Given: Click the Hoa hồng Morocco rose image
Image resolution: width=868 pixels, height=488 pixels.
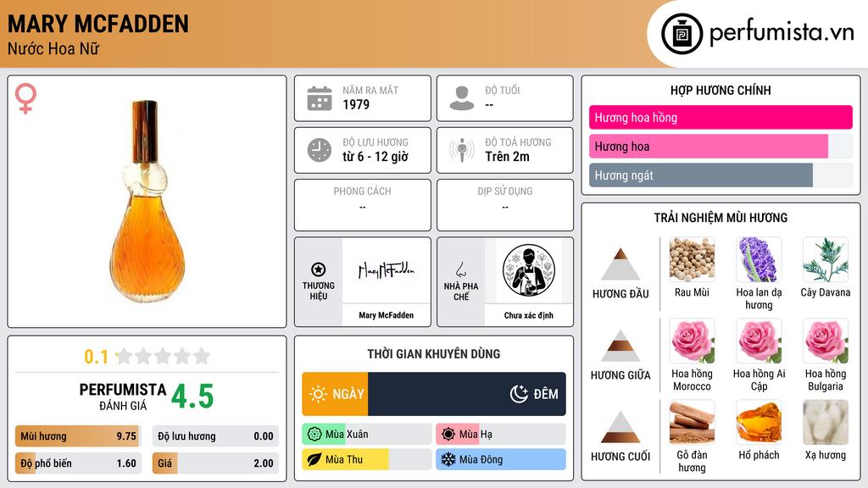Looking at the screenshot, I should 692,341.
